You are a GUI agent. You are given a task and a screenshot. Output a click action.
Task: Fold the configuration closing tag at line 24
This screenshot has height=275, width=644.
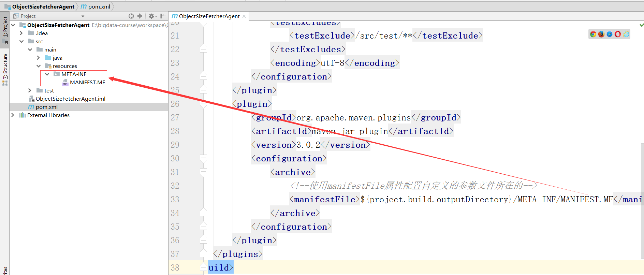coord(204,76)
